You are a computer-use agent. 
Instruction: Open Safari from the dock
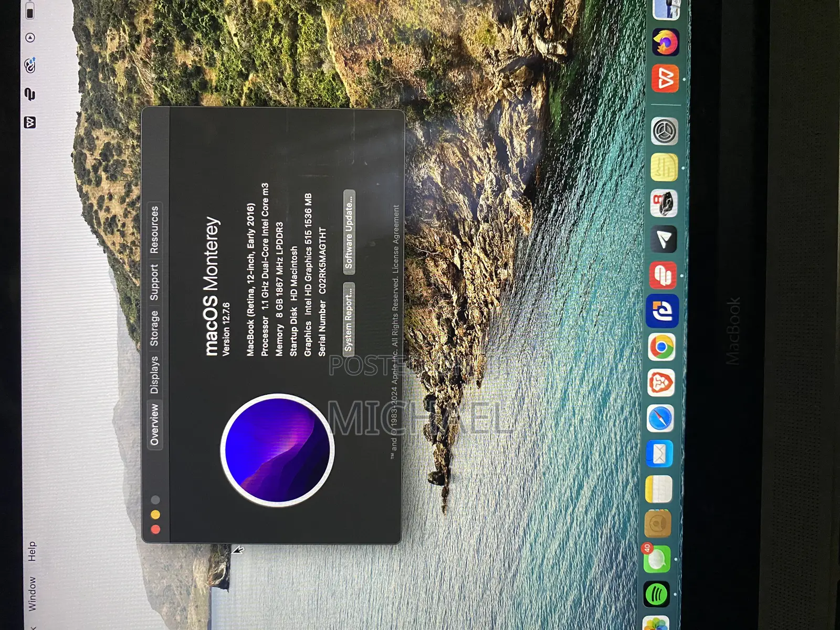coord(660,418)
